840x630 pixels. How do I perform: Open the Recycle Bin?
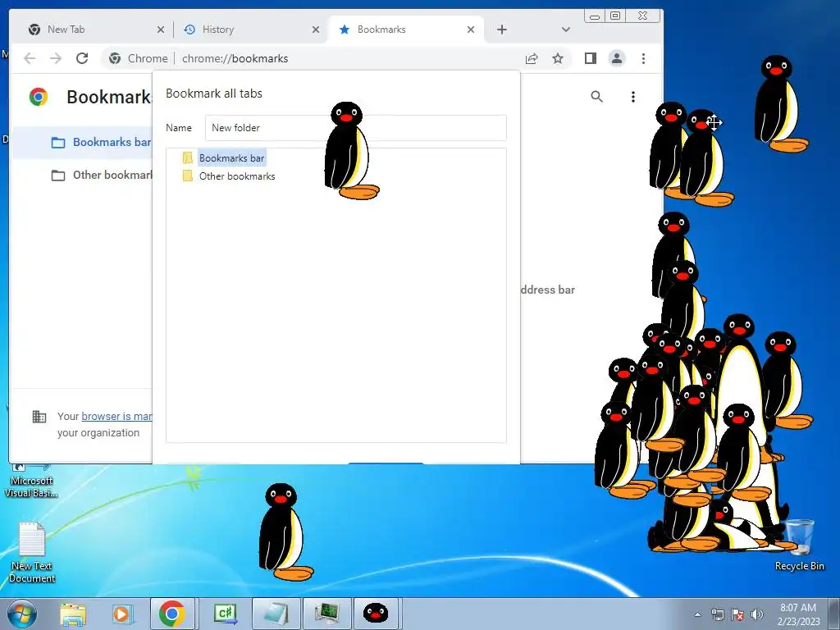799,545
